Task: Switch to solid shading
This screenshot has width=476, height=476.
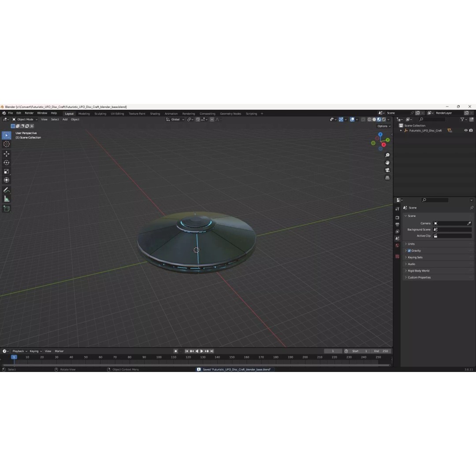Action: pos(374,119)
